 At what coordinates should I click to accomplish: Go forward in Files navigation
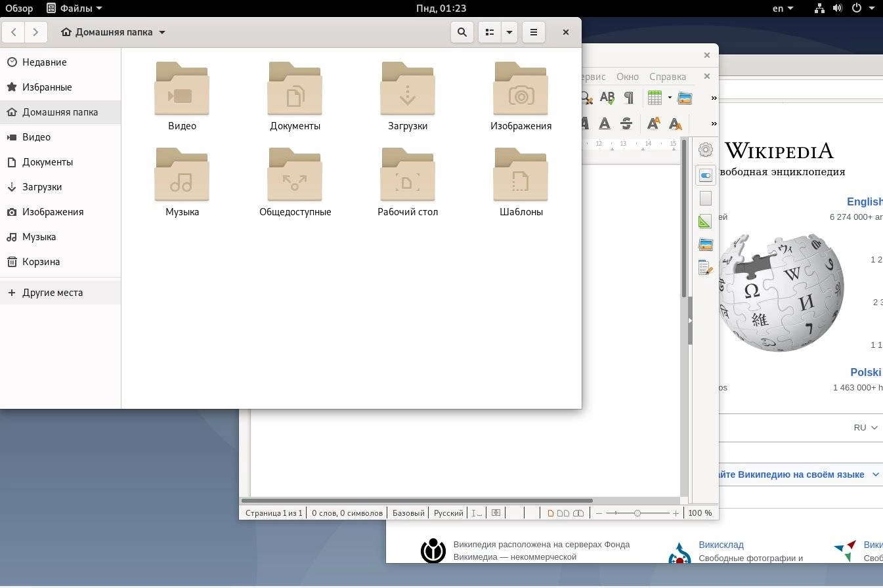pos(35,31)
